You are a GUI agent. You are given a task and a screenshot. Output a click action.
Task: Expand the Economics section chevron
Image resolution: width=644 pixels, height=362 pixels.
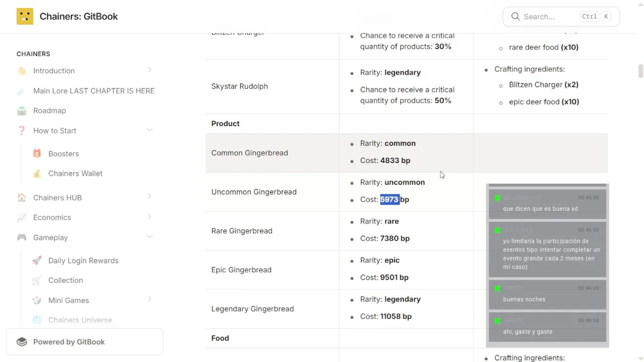pyautogui.click(x=149, y=217)
